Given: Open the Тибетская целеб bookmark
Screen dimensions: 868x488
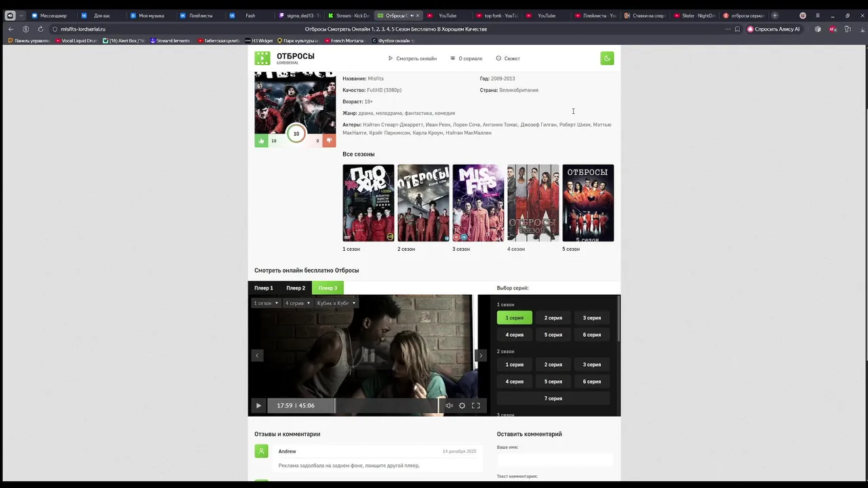Looking at the screenshot, I should (218, 41).
